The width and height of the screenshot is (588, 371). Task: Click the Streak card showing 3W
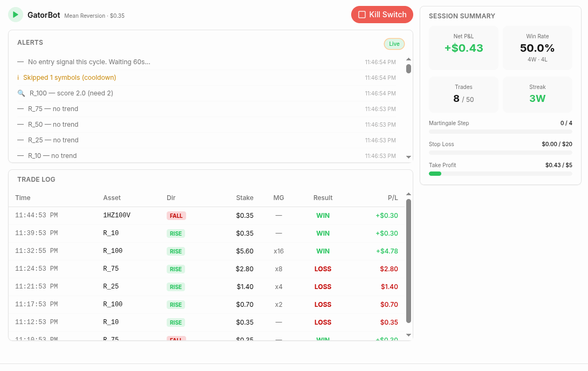click(537, 95)
